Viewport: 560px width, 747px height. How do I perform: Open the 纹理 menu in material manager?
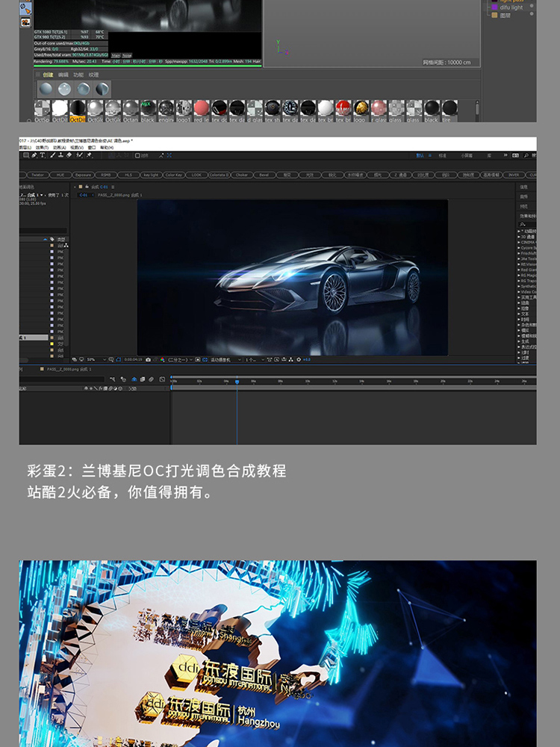[x=94, y=75]
